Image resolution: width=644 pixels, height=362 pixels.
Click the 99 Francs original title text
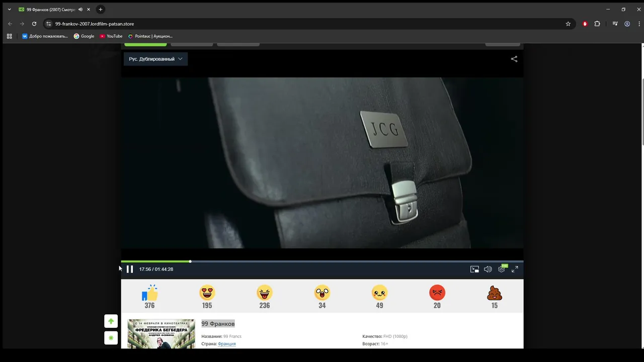click(232, 336)
